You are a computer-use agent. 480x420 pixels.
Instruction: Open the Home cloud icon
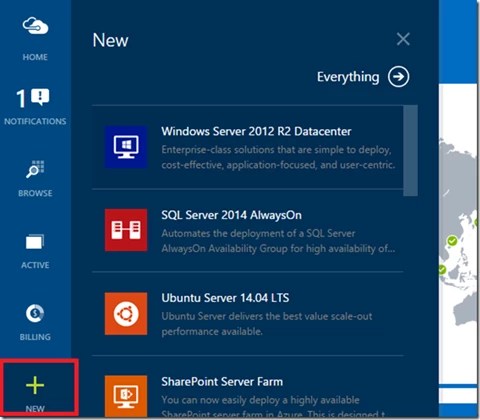35,26
